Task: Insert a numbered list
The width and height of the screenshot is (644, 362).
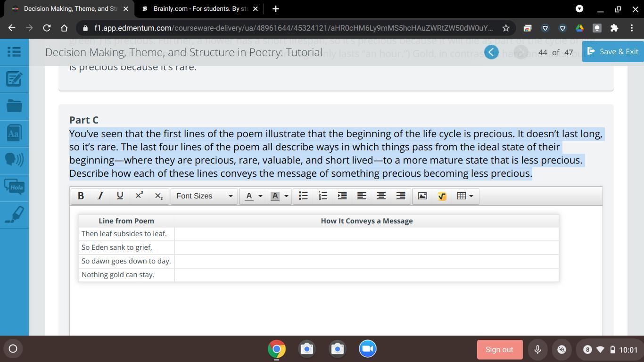Action: (x=323, y=196)
